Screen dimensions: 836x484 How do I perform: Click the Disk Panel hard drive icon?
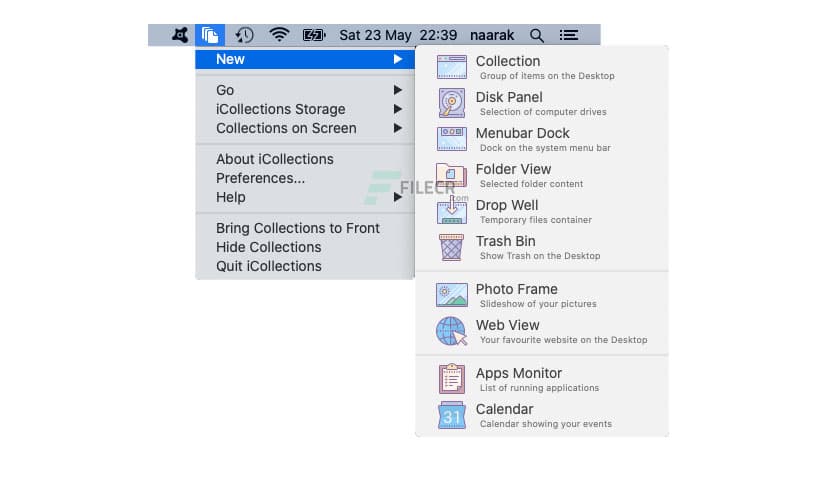click(x=452, y=103)
